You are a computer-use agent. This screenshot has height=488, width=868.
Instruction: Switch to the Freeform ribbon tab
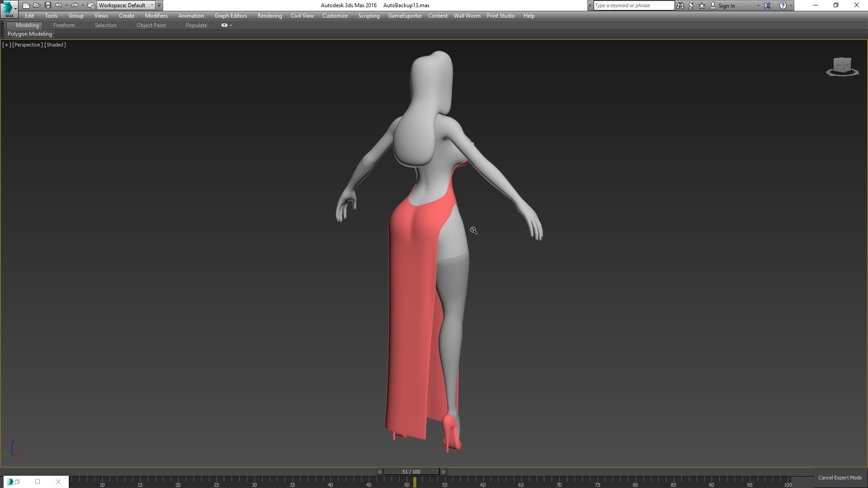(x=64, y=25)
